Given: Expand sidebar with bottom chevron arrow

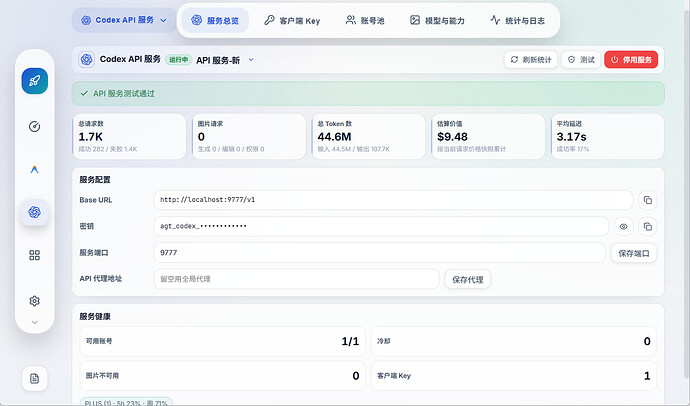Looking at the screenshot, I should pos(34,322).
